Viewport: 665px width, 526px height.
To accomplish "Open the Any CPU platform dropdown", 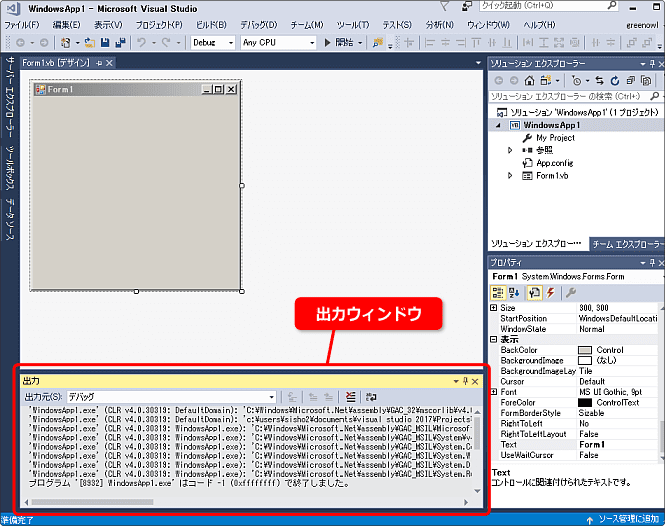I will coord(278,42).
